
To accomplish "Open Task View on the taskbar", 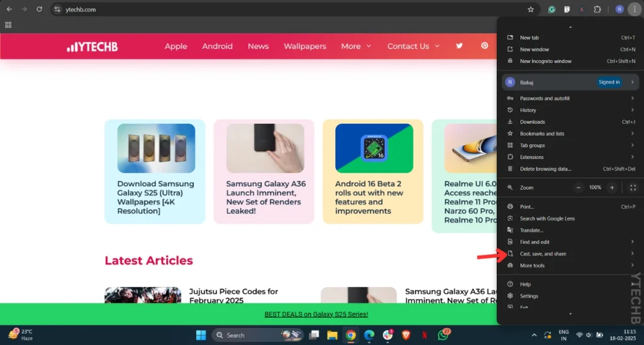I will [314, 335].
